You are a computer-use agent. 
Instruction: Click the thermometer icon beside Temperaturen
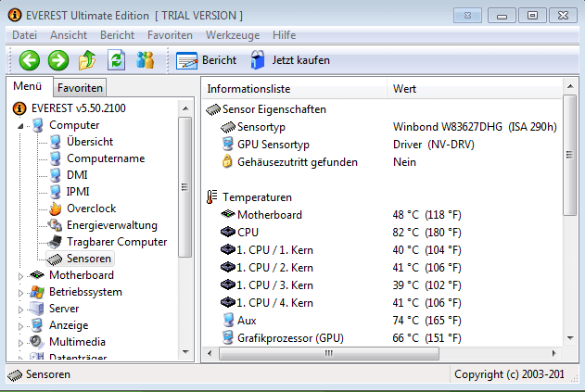pos(212,197)
